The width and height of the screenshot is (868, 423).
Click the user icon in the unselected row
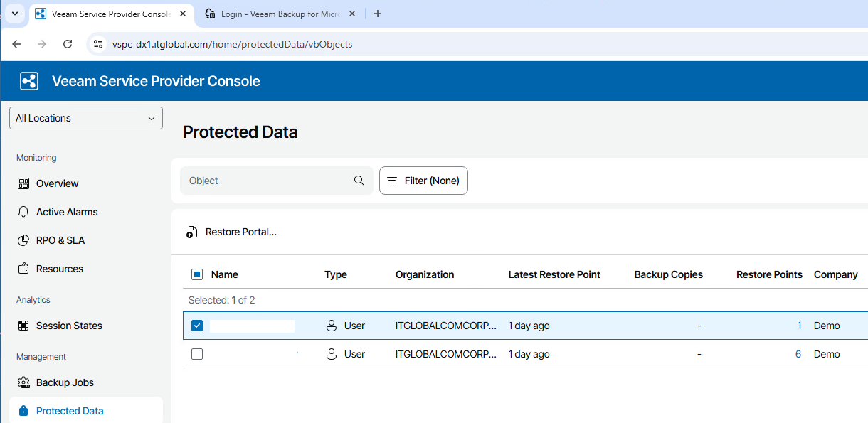(x=331, y=354)
